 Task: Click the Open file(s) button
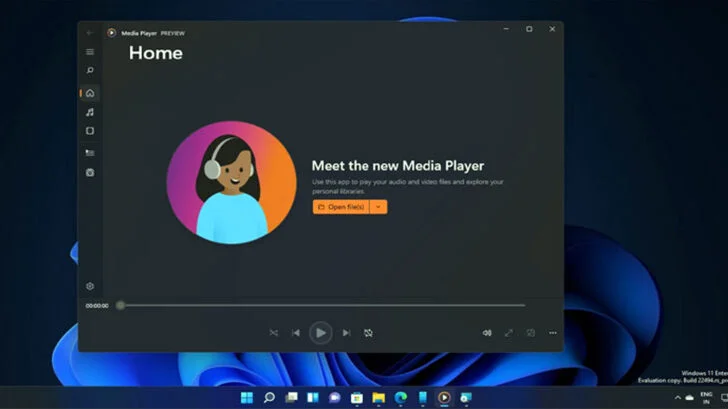[340, 207]
